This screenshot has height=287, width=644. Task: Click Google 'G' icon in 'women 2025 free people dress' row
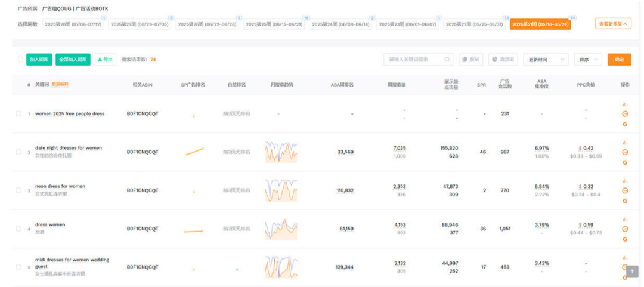coord(625,124)
